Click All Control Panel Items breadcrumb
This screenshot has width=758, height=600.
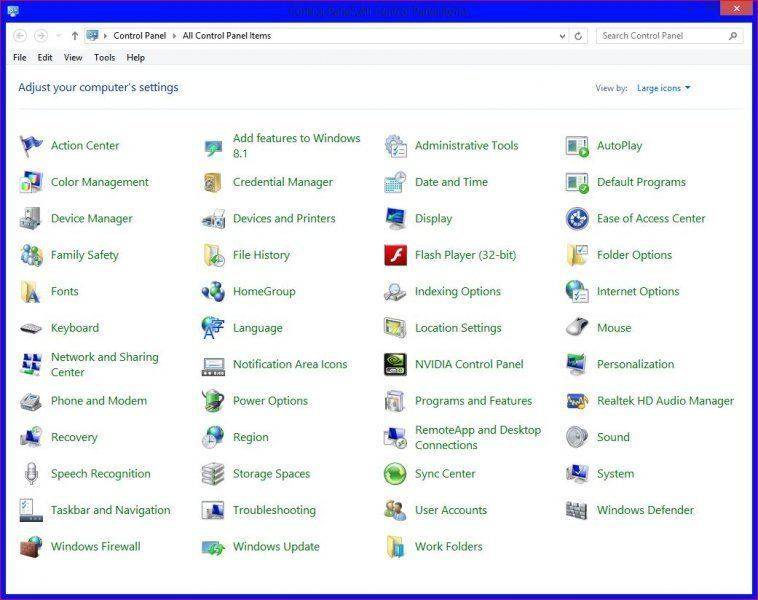(x=227, y=36)
